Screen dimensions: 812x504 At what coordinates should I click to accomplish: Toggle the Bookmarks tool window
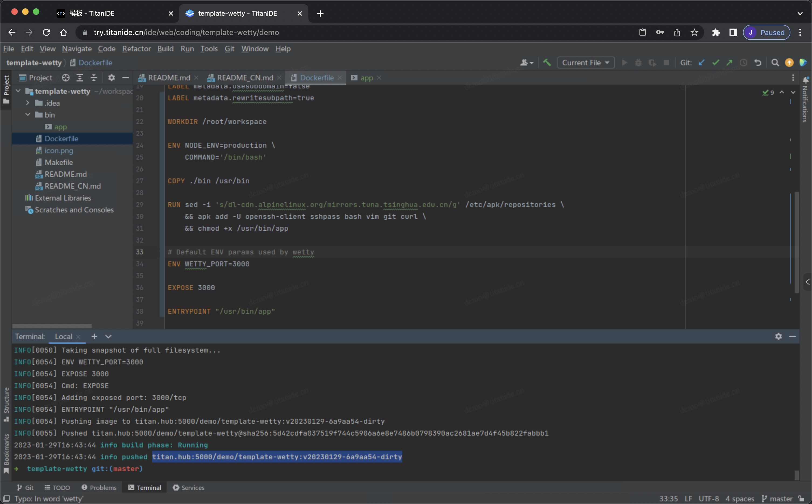[x=6, y=453]
